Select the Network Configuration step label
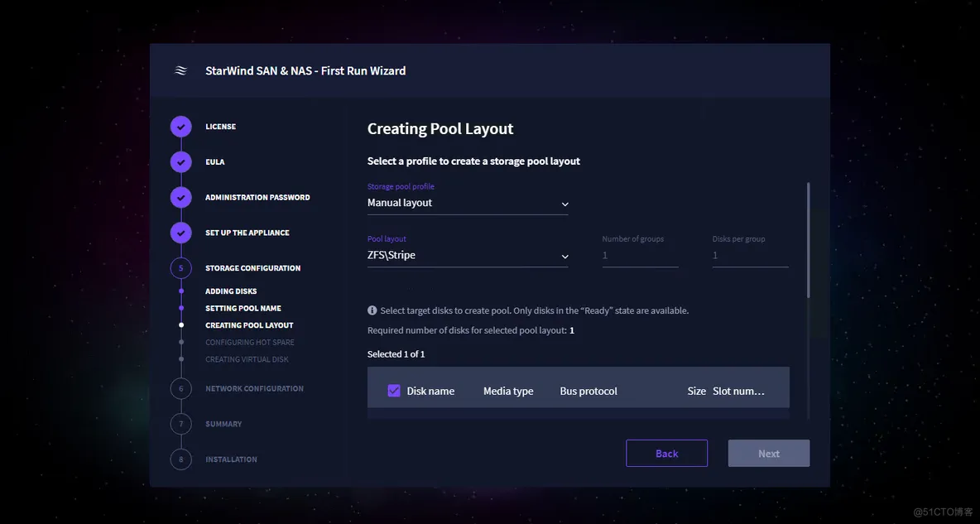 click(x=254, y=388)
